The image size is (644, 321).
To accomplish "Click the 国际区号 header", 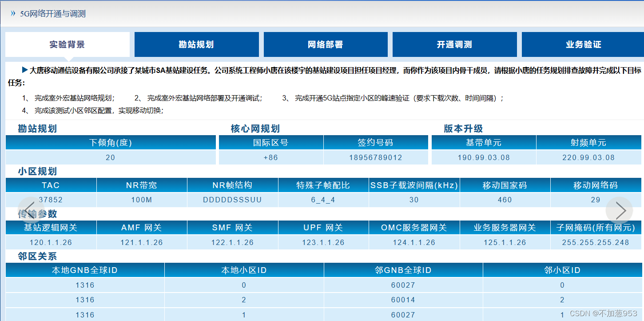I will click(271, 143).
